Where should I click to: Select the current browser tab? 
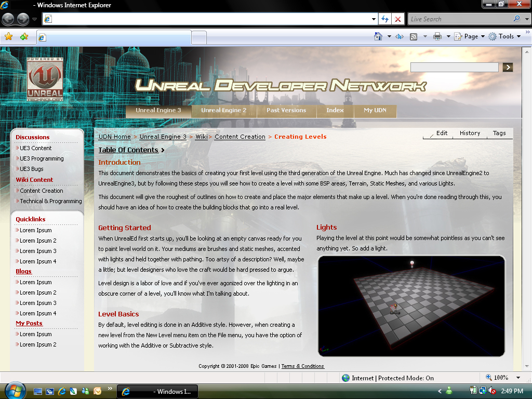click(x=114, y=37)
